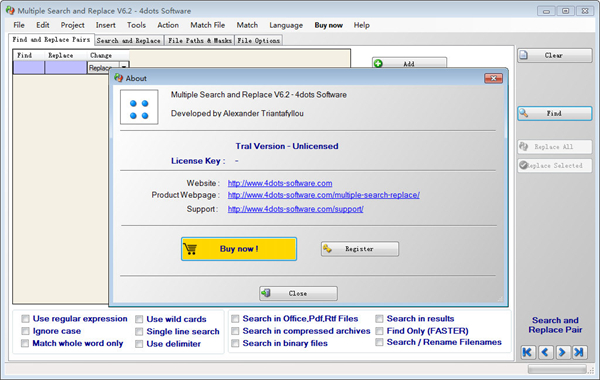Click the progress bar in status bar

(557, 369)
